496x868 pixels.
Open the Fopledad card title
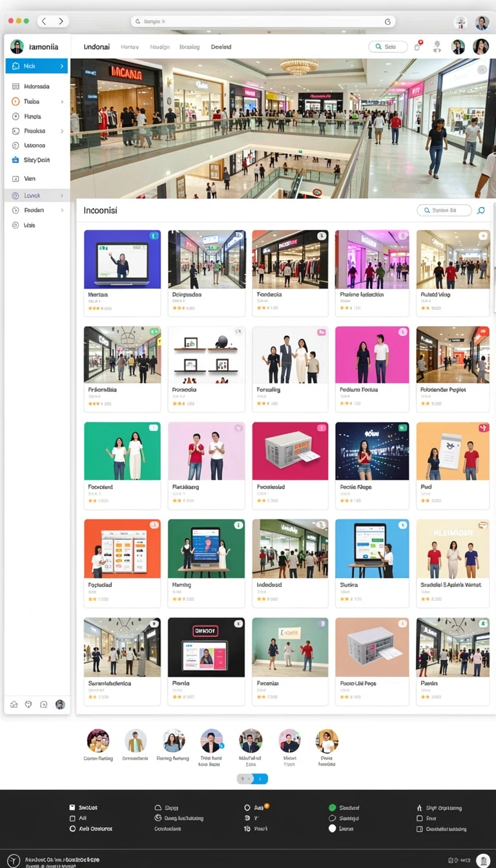(x=100, y=584)
